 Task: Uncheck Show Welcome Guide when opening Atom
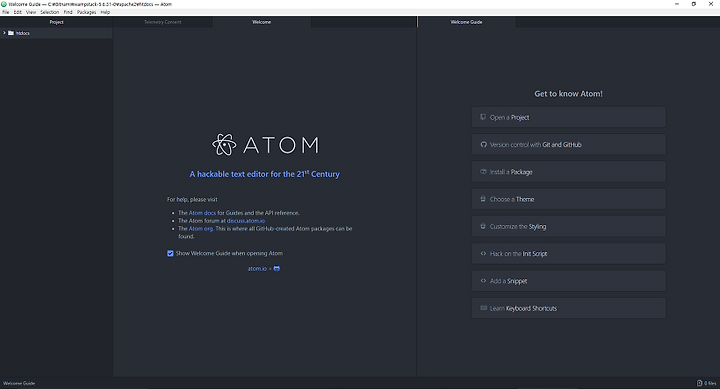pos(170,254)
